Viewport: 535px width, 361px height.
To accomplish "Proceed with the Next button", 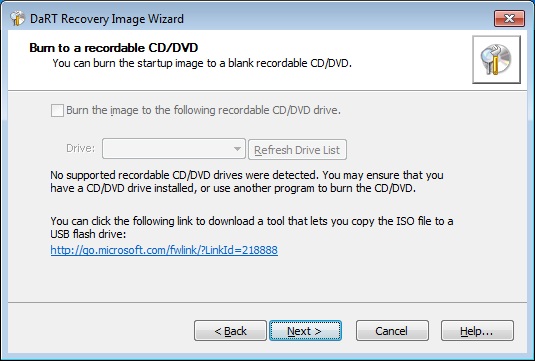I will [305, 331].
